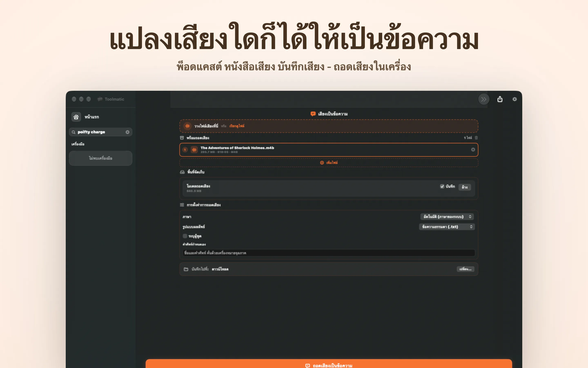
Task: Click the 'เพิ่มไฟล์' add file button
Action: pyautogui.click(x=329, y=163)
